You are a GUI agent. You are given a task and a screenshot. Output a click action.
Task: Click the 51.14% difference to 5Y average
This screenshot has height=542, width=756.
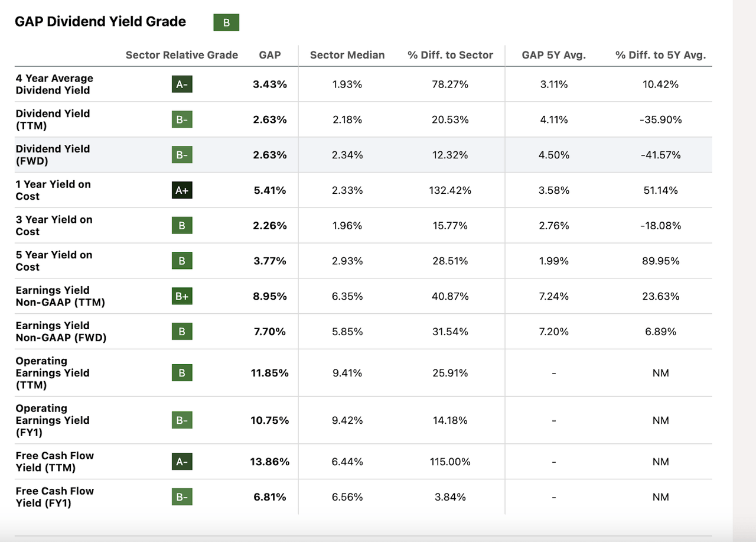(x=660, y=190)
